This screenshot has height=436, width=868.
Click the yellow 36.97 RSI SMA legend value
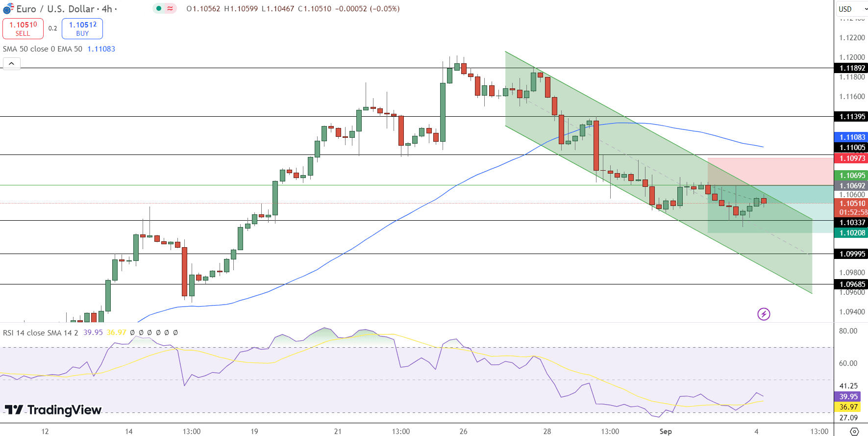point(117,333)
